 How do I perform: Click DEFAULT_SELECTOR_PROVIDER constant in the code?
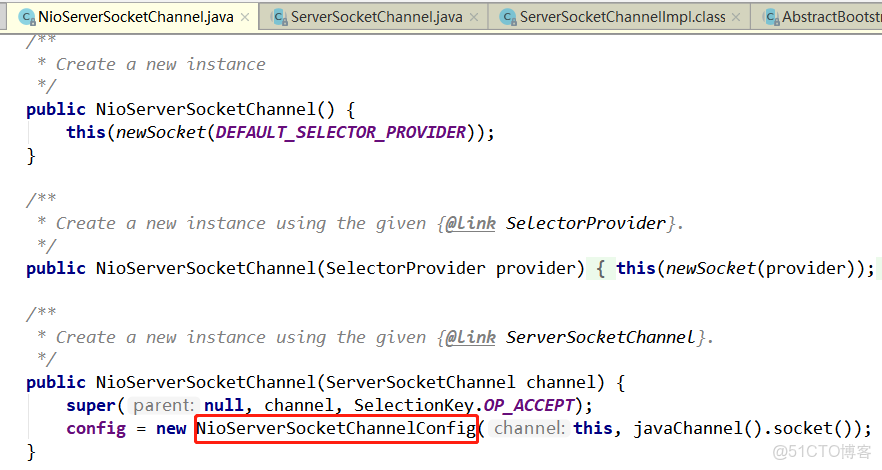click(340, 132)
